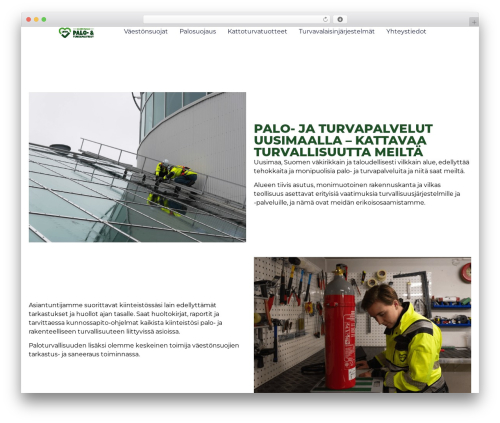Open the Yhteystiedot contact link
500x423 pixels.
pyautogui.click(x=406, y=32)
